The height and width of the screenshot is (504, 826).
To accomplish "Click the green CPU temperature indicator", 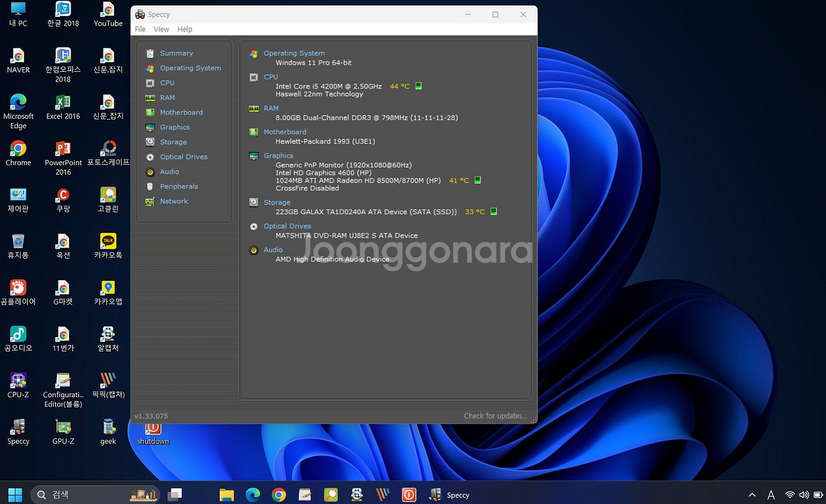I will [x=419, y=86].
